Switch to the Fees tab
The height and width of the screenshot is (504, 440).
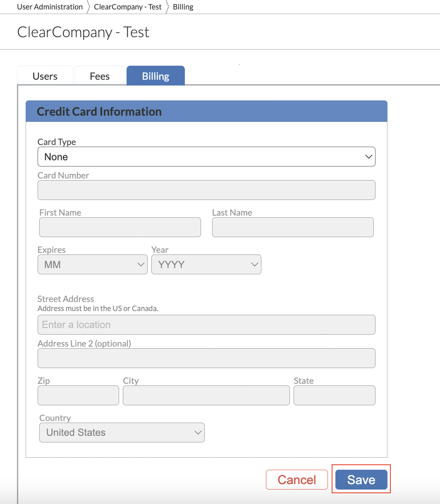click(100, 76)
